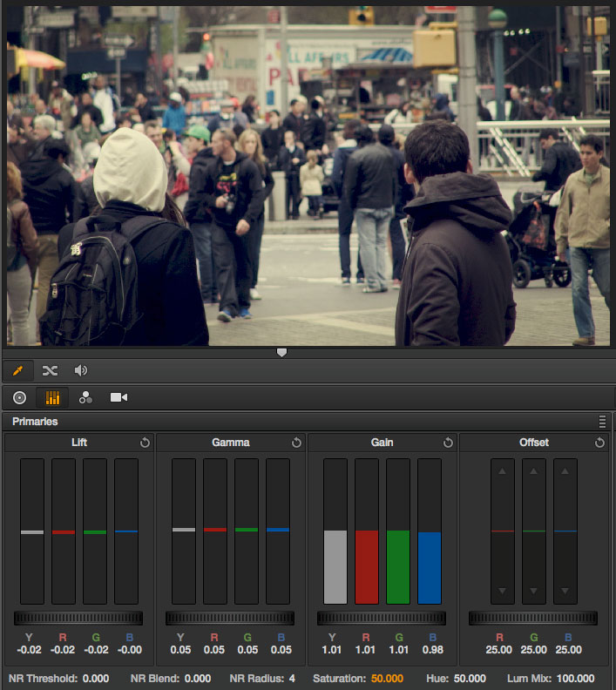Reset the Gamma controls
This screenshot has width=616, height=690.
coord(296,443)
